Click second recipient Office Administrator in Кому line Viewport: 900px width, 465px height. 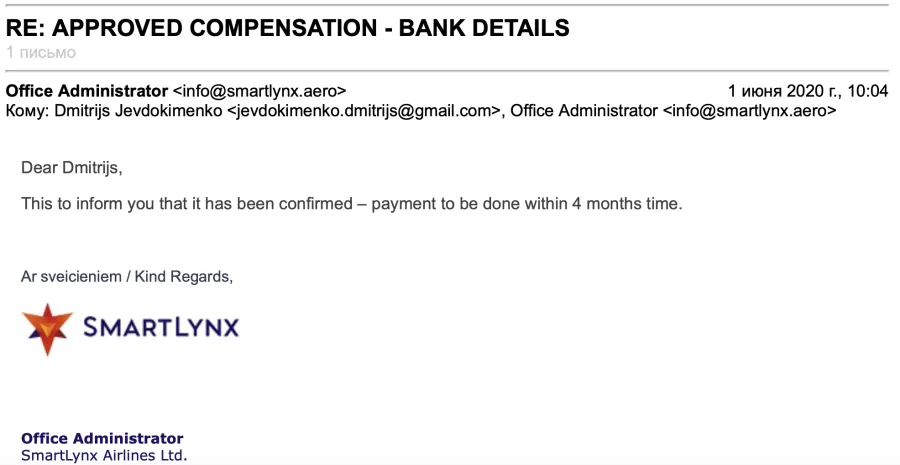pyautogui.click(x=584, y=110)
